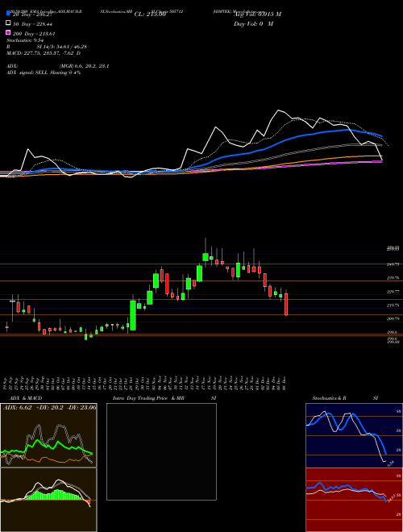Click the 209.79 price axis label
Image resolution: width=403 pixels, height=532 pixels.
click(393, 319)
